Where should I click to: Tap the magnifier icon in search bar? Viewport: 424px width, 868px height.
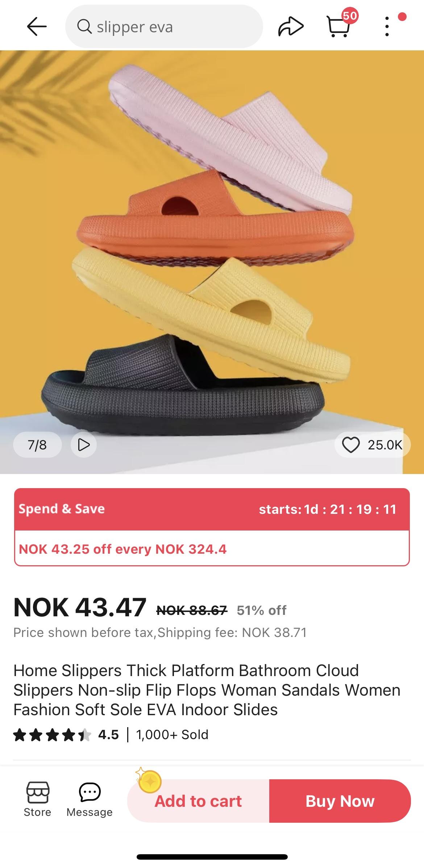(84, 26)
